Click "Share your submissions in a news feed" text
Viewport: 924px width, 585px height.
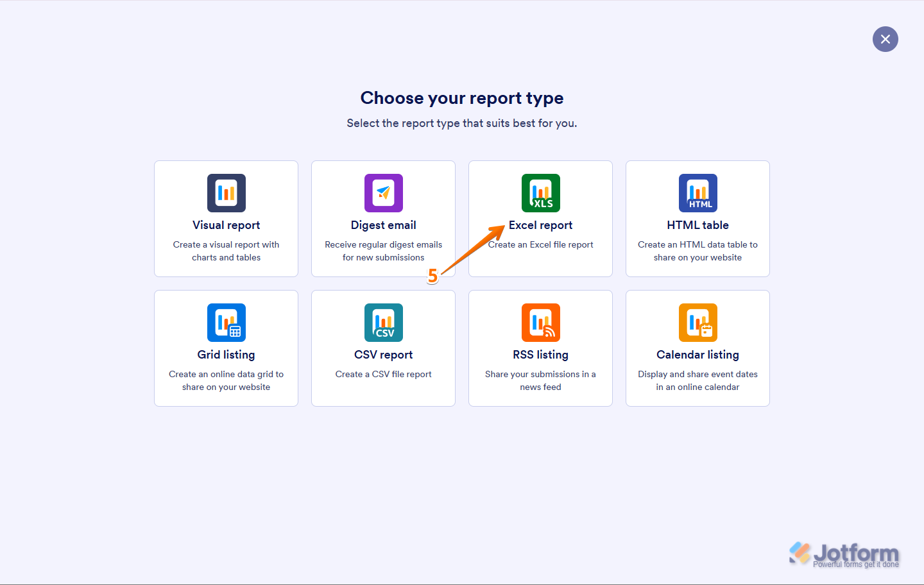pyautogui.click(x=540, y=380)
